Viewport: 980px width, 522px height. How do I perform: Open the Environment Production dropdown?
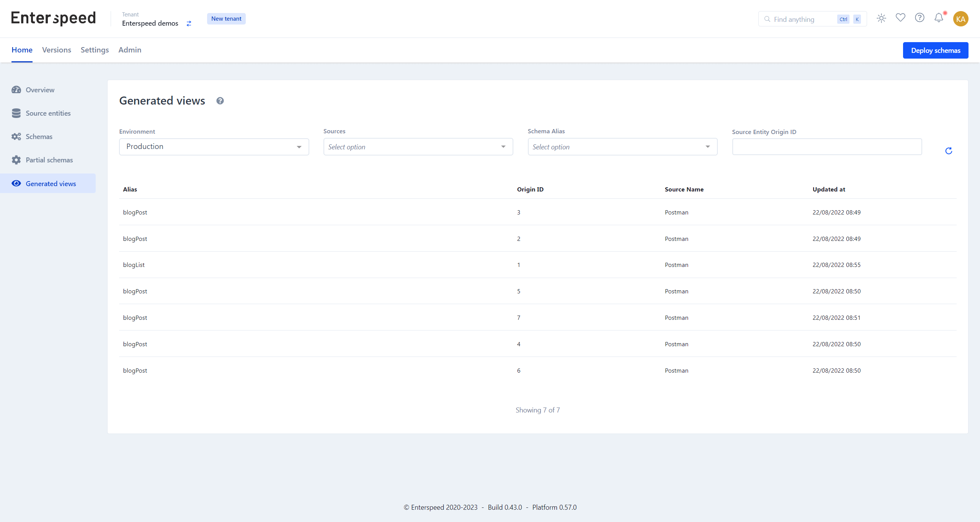214,147
